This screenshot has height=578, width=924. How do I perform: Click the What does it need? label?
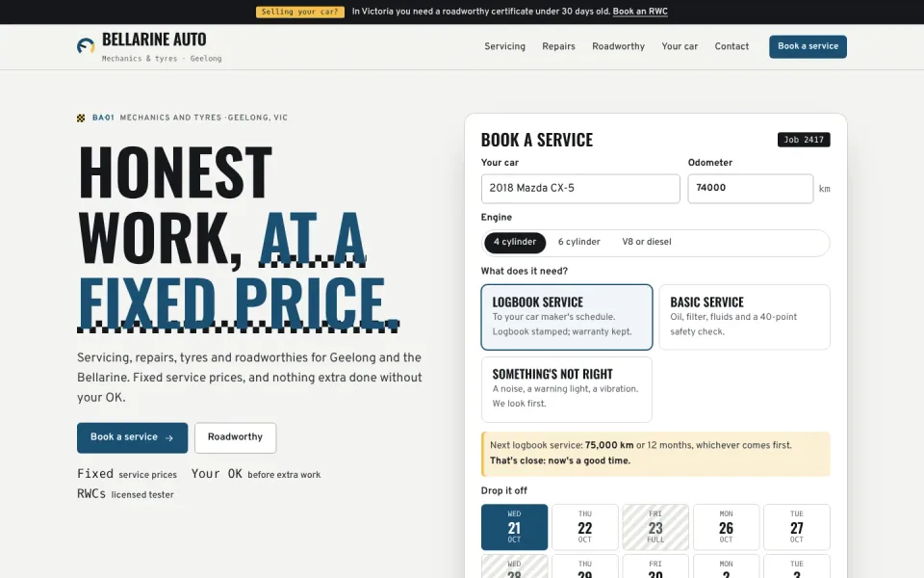(x=525, y=272)
